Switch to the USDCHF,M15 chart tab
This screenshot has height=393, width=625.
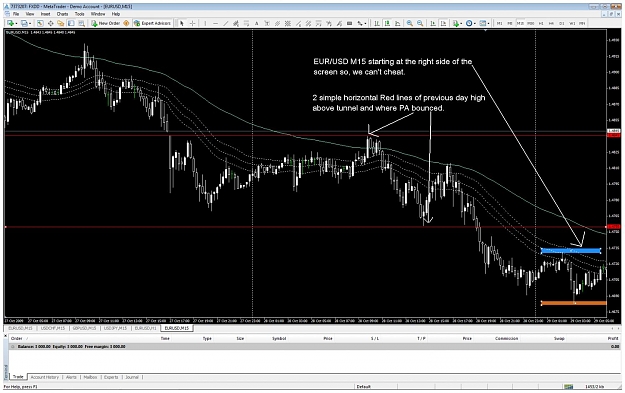[53, 328]
